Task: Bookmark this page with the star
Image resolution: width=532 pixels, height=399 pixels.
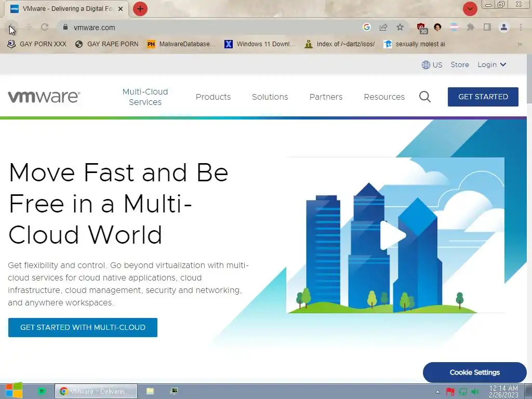Action: (x=400, y=27)
